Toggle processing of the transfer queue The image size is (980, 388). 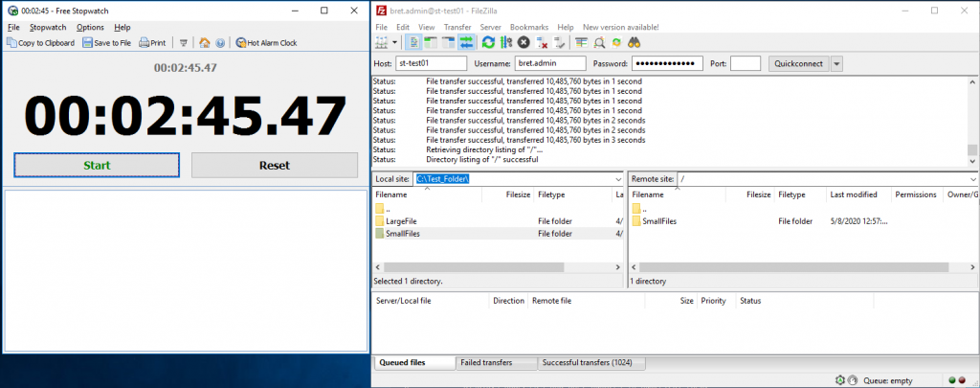[x=506, y=42]
